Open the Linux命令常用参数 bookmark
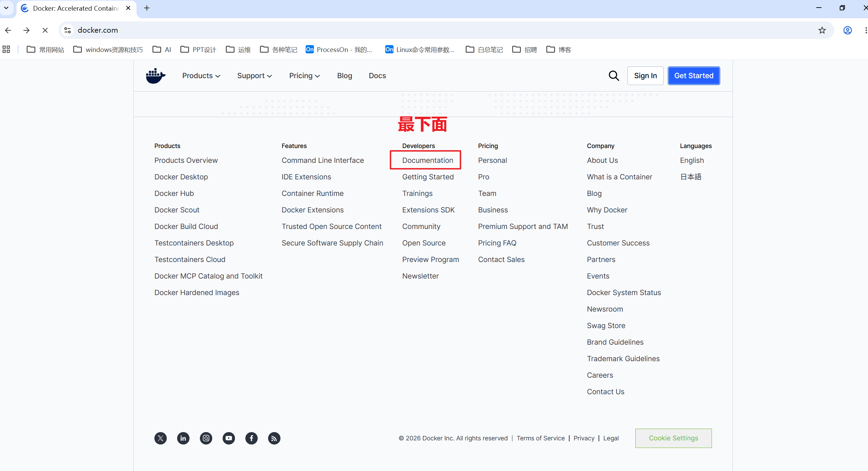Image resolution: width=868 pixels, height=471 pixels. click(x=420, y=50)
